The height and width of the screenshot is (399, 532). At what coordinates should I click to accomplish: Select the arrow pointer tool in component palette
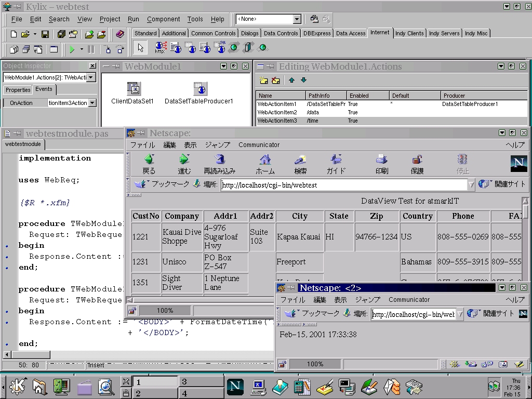coord(140,47)
